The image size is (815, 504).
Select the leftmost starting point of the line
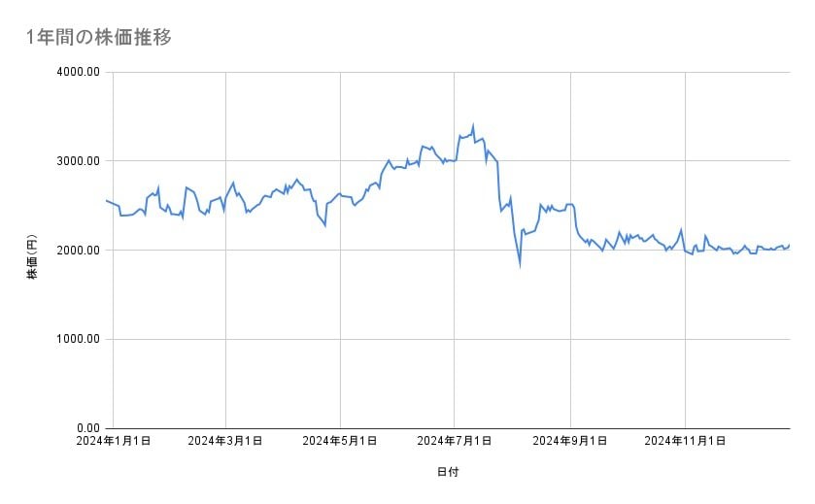[106, 200]
